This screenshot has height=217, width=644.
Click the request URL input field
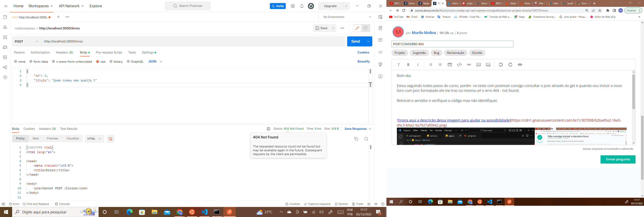(x=193, y=41)
